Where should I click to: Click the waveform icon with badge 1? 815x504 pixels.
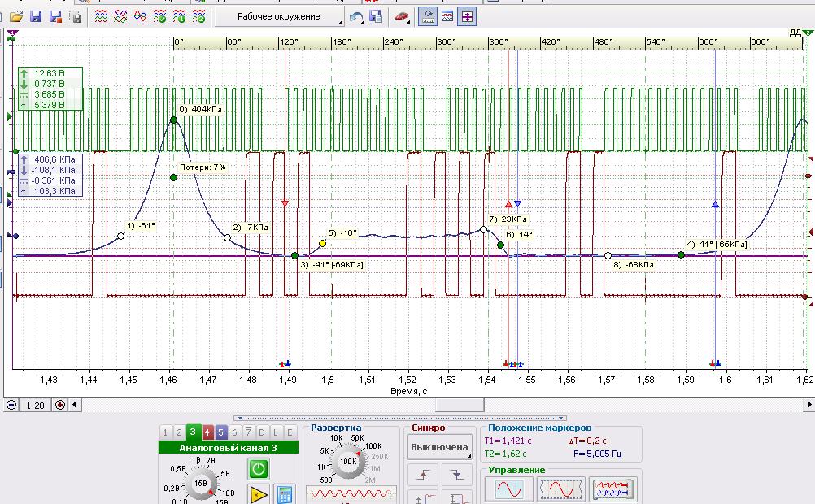click(x=179, y=16)
